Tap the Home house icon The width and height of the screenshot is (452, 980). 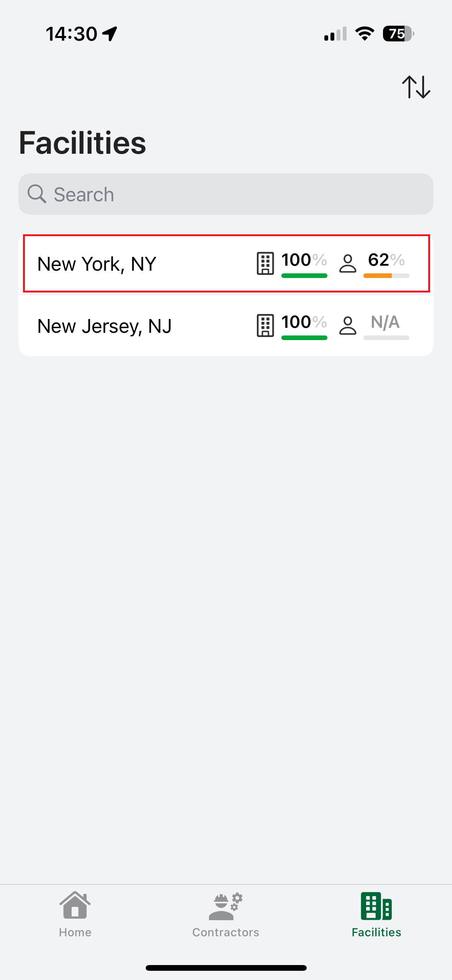[75, 905]
